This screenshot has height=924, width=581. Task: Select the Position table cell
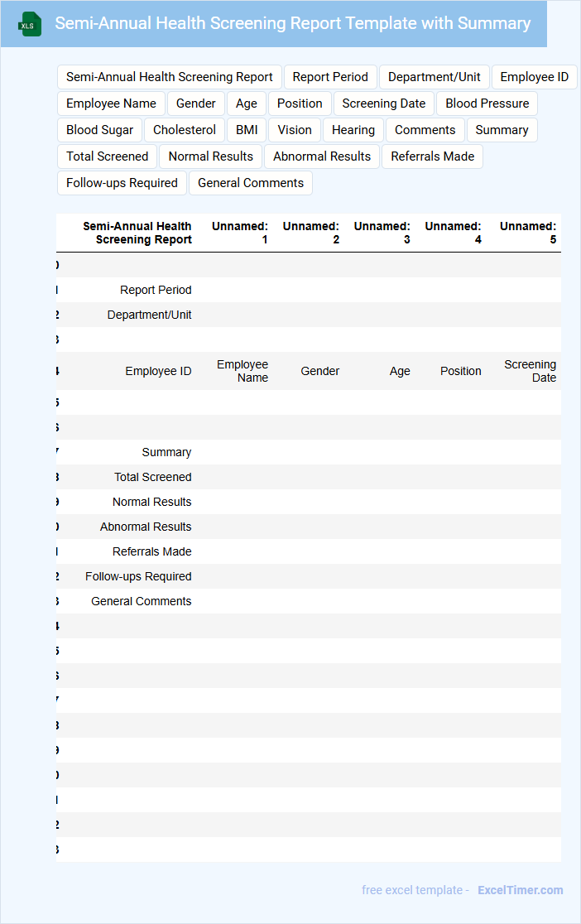[461, 371]
